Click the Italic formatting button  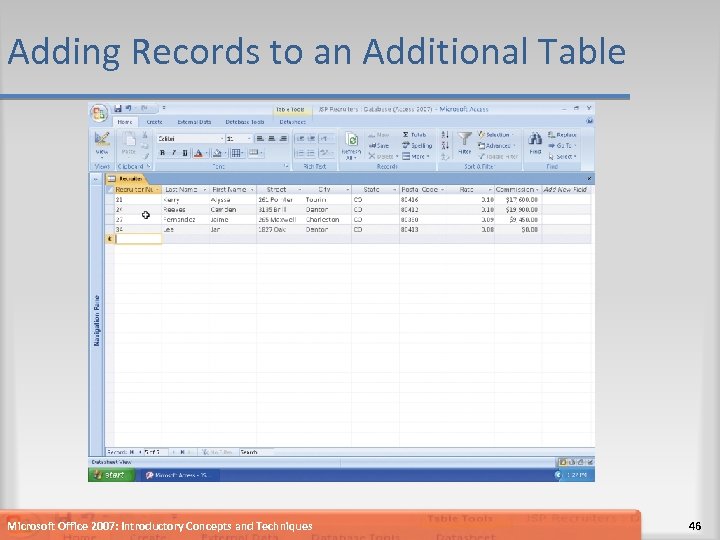(174, 153)
